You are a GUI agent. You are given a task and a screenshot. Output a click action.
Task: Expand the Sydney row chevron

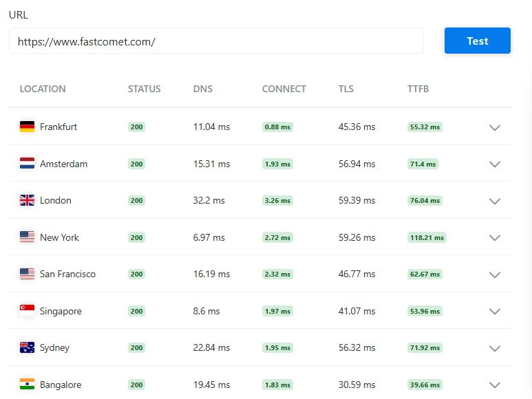[x=495, y=348]
